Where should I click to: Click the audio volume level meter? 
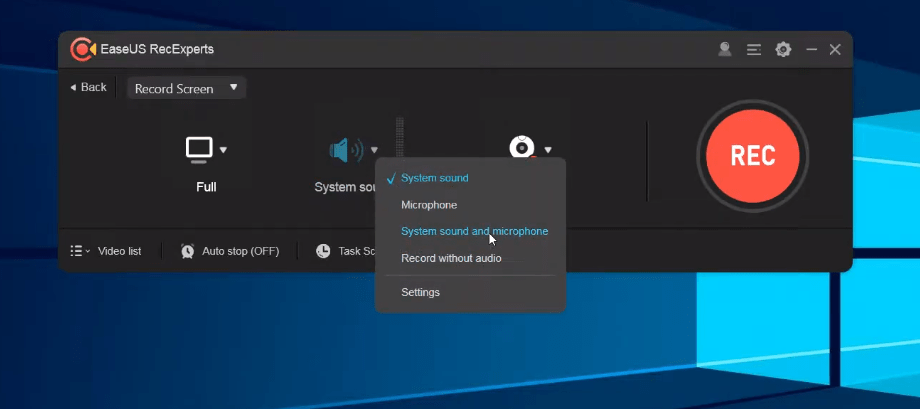[400, 138]
